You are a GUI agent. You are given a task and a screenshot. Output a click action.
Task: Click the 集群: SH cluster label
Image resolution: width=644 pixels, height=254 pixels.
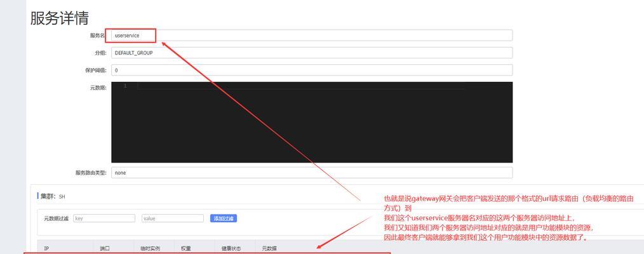click(x=51, y=196)
